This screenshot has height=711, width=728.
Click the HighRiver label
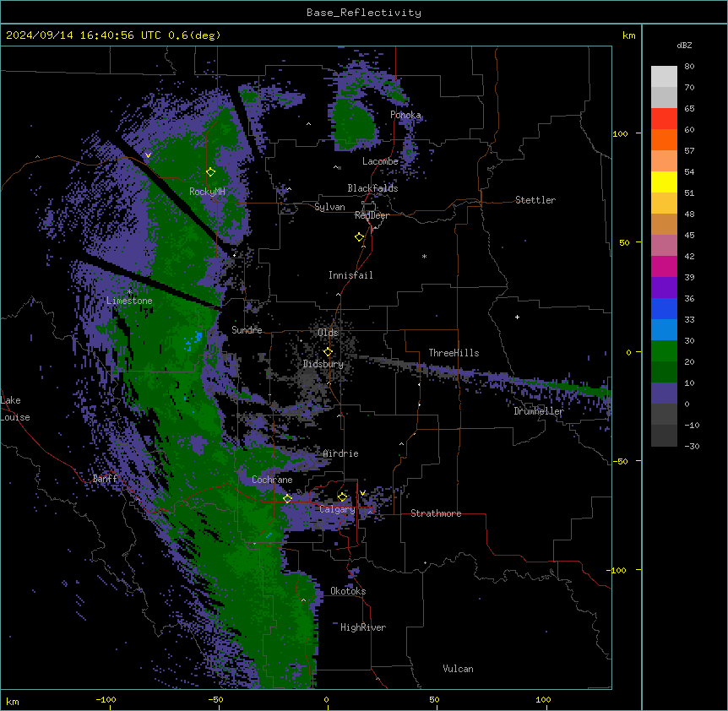point(363,627)
